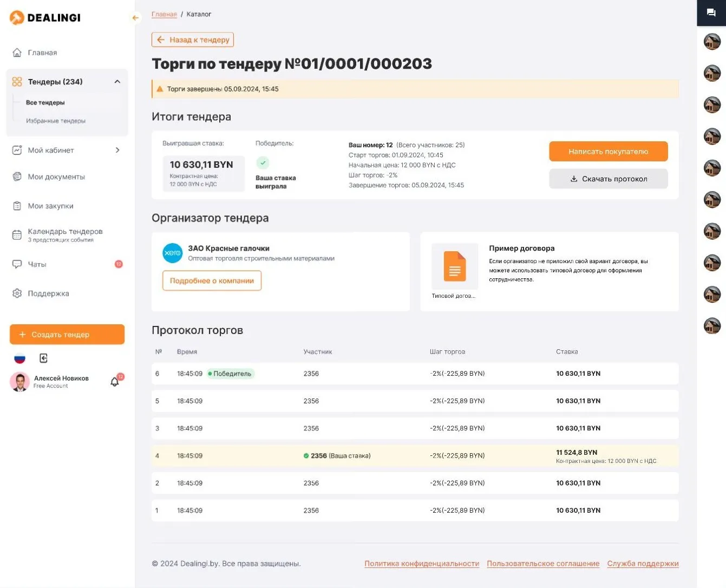726x588 pixels.
Task: Open the Чаты menu item
Action: [37, 264]
